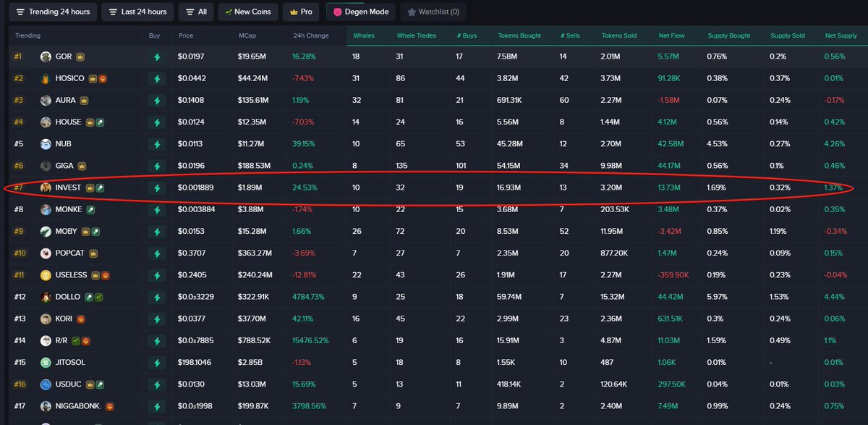This screenshot has height=425, width=868.
Task: Sort by the MCap column header
Action: coord(246,35)
